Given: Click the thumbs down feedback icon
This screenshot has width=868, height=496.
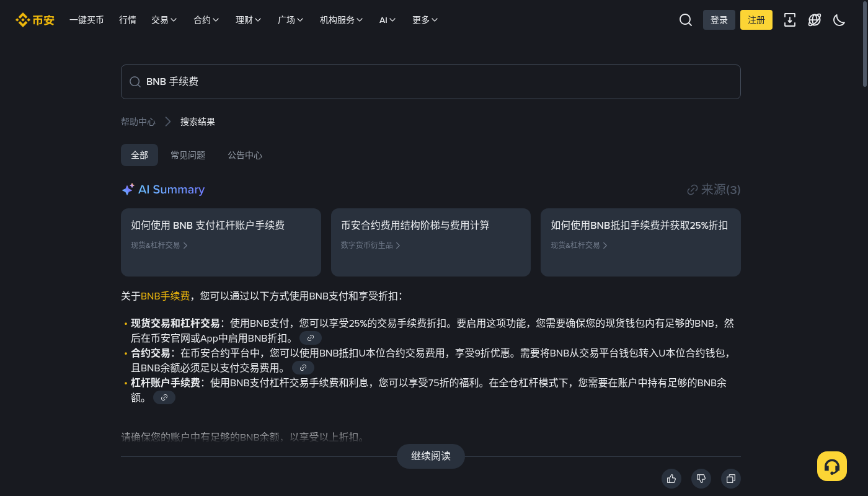Looking at the screenshot, I should 701,479.
